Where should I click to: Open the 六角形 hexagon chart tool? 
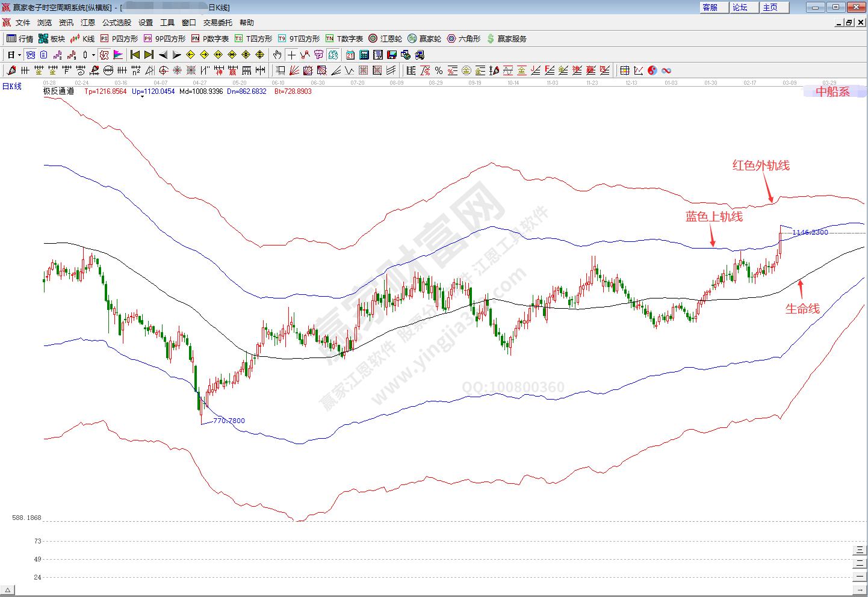coord(463,39)
